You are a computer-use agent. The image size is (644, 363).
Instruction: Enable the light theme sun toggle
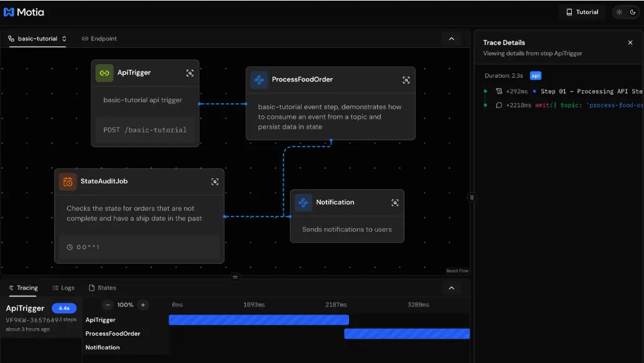pos(618,12)
